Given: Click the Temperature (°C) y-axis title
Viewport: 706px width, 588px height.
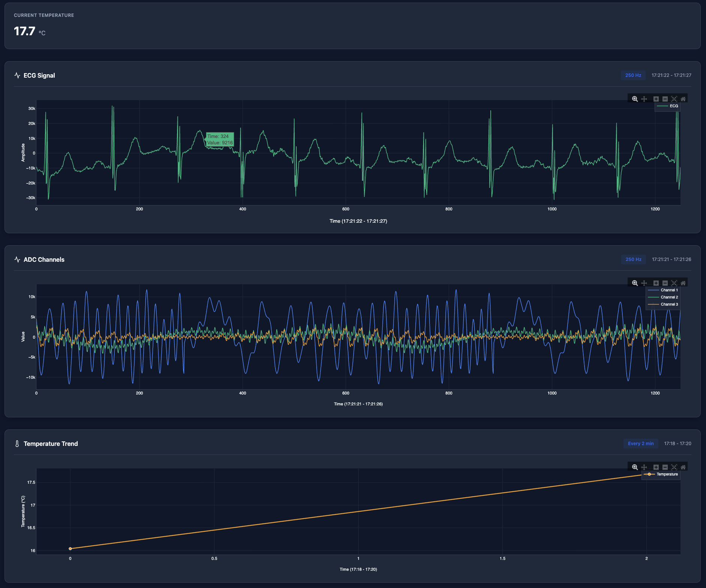Looking at the screenshot, I should [23, 511].
